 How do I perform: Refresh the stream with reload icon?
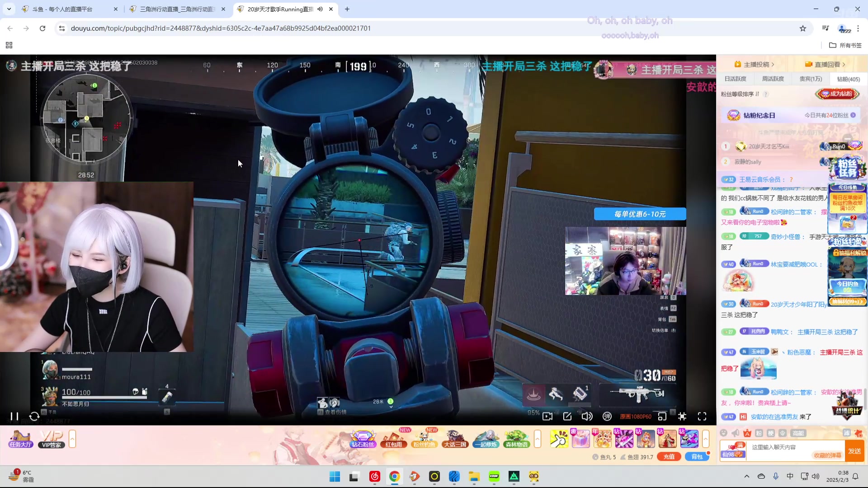(34, 416)
